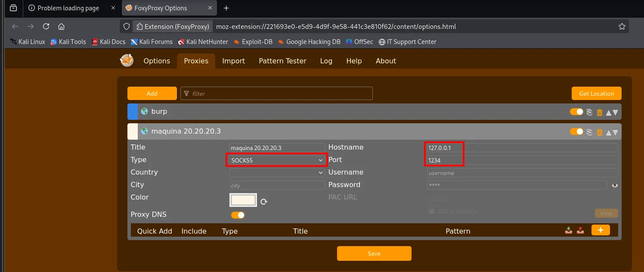The image size is (644, 272).
Task: Open Kali Linux bookmark
Action: 28,42
